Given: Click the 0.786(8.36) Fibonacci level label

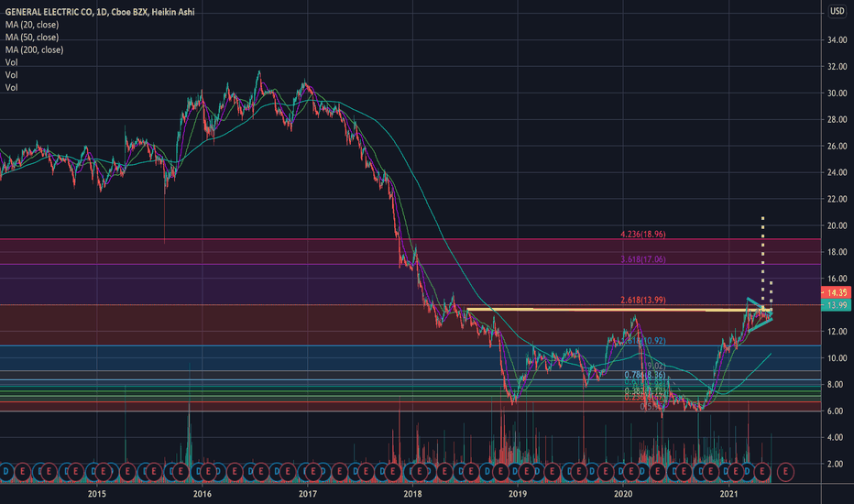Looking at the screenshot, I should pyautogui.click(x=645, y=375).
